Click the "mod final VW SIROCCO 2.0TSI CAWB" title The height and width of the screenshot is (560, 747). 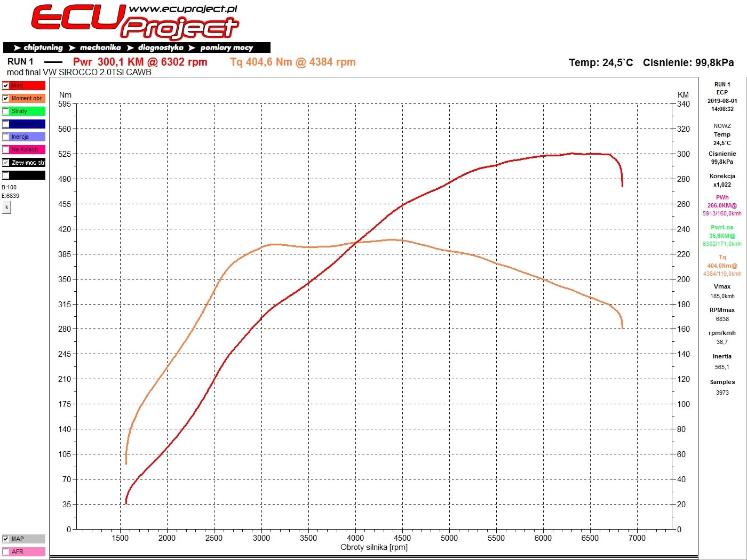tap(79, 73)
